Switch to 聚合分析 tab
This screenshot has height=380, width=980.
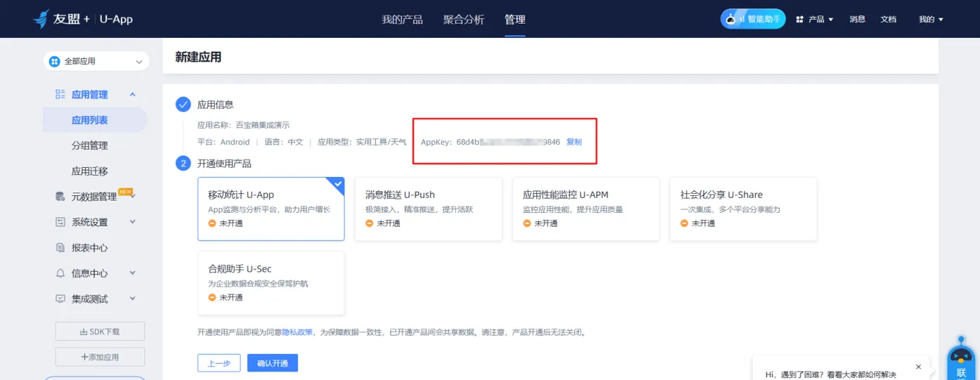(463, 20)
